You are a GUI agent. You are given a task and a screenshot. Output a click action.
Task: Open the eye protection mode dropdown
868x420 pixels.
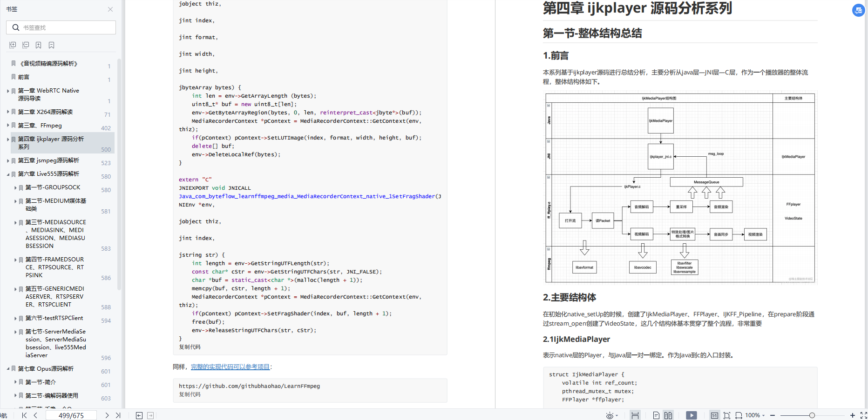coord(612,415)
